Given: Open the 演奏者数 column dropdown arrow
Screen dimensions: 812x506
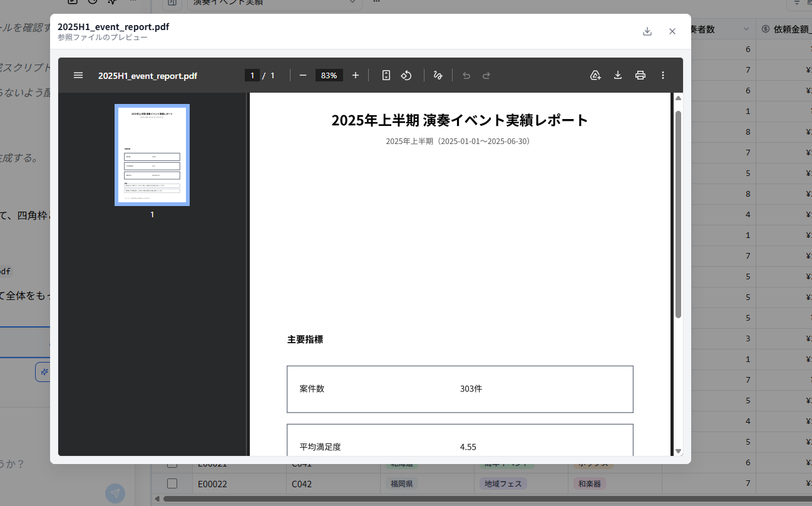Looking at the screenshot, I should click(x=746, y=29).
